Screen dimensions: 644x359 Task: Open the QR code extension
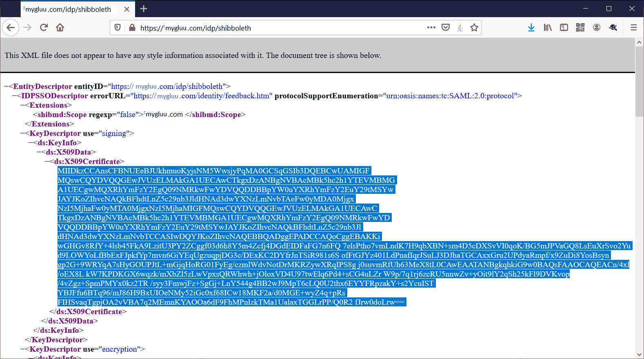pyautogui.click(x=580, y=28)
